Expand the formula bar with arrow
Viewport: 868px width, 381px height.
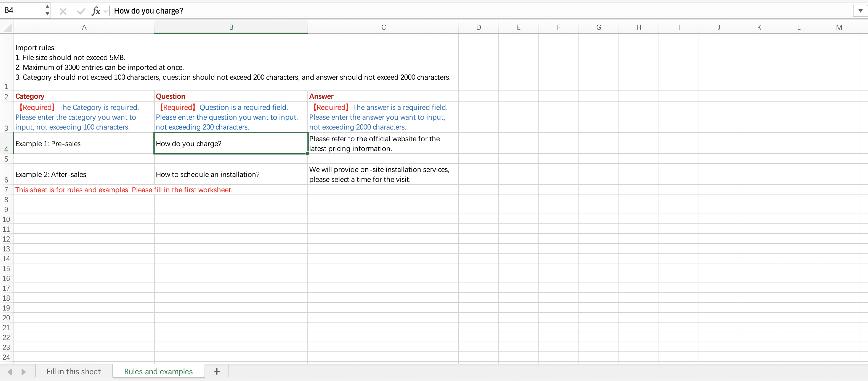tap(860, 11)
